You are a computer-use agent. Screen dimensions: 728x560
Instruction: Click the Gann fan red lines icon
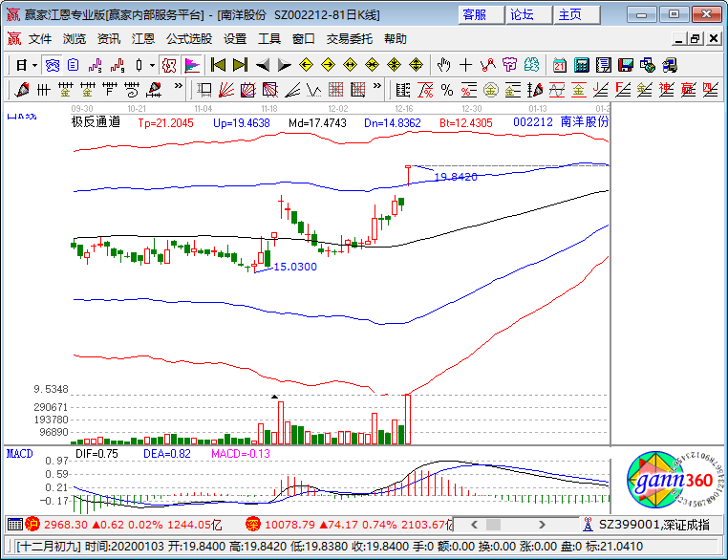tap(226, 90)
